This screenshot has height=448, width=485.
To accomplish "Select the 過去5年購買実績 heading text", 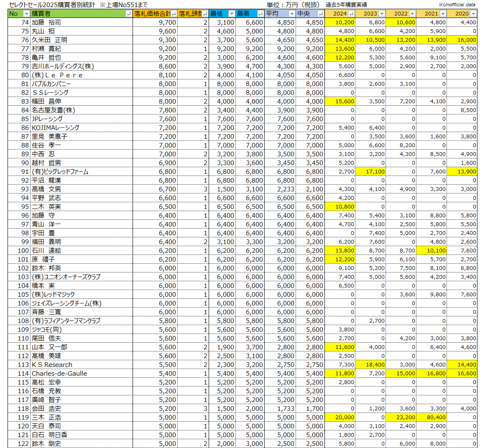I will [346, 5].
